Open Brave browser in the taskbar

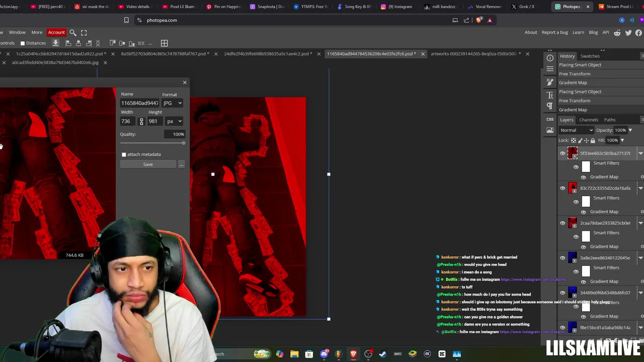(353, 354)
